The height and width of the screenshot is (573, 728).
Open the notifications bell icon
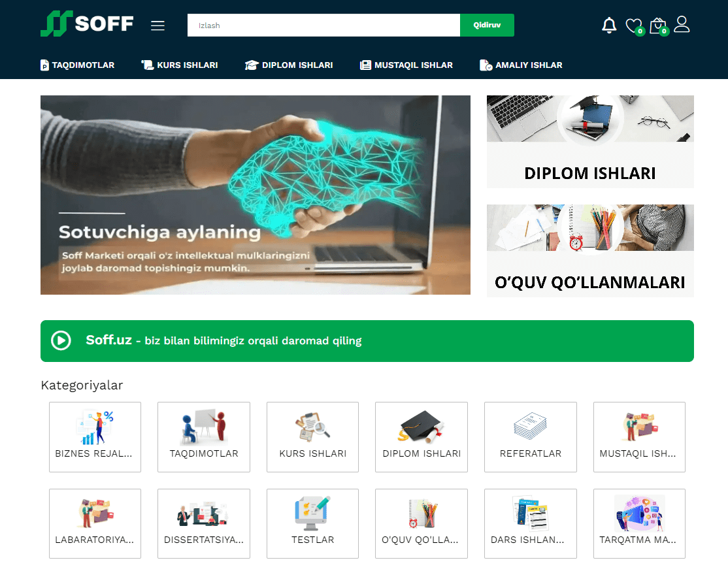608,25
